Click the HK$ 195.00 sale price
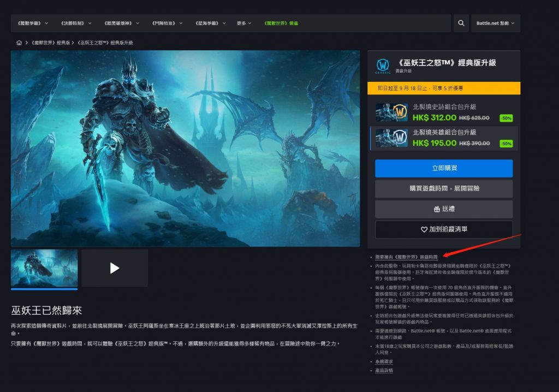The height and width of the screenshot is (392, 559). coord(434,143)
